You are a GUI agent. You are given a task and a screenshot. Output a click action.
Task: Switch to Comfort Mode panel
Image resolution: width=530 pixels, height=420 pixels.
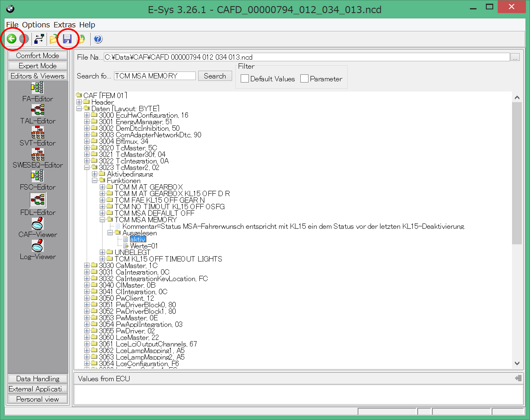tap(38, 56)
